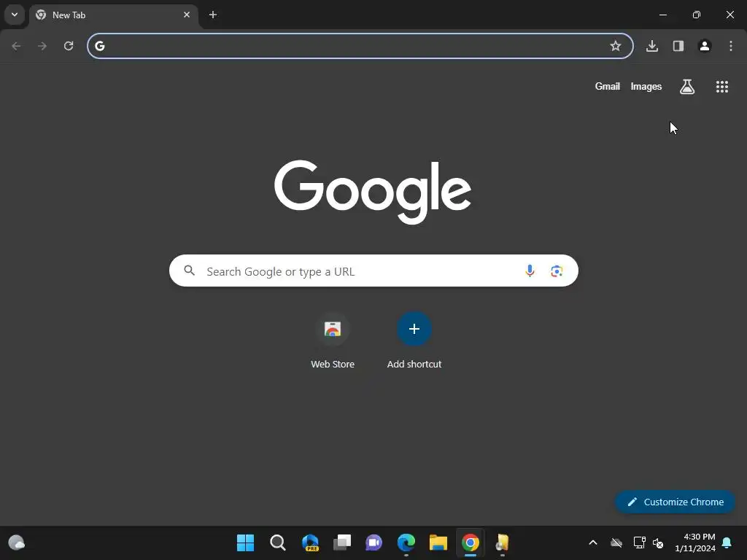Click the Add shortcut button
This screenshot has height=560, width=747.
coord(414,341)
